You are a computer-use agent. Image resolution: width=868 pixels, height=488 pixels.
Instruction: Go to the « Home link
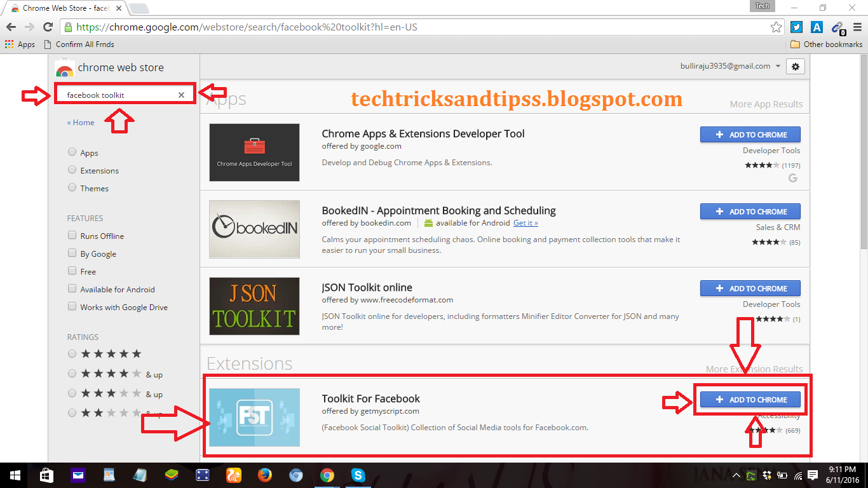pyautogui.click(x=81, y=123)
